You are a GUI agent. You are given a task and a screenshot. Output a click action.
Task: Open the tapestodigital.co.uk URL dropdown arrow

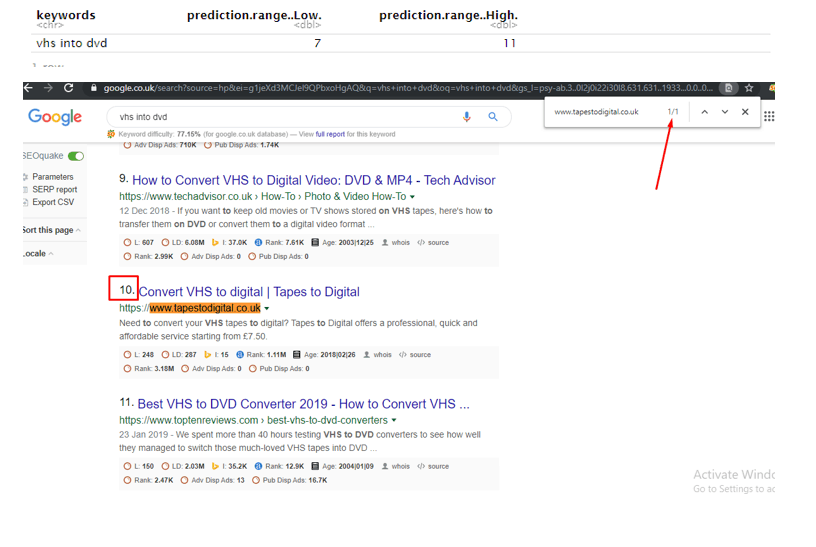click(266, 309)
